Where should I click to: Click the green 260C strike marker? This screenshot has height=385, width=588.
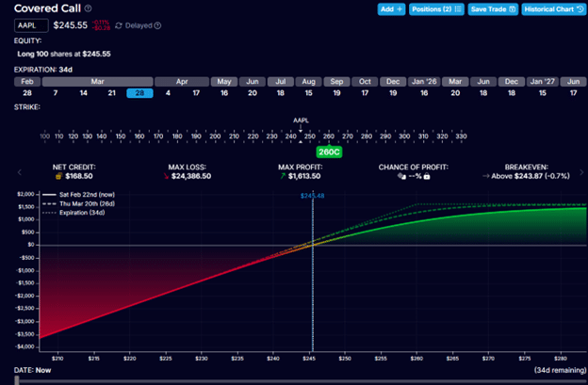(x=328, y=152)
